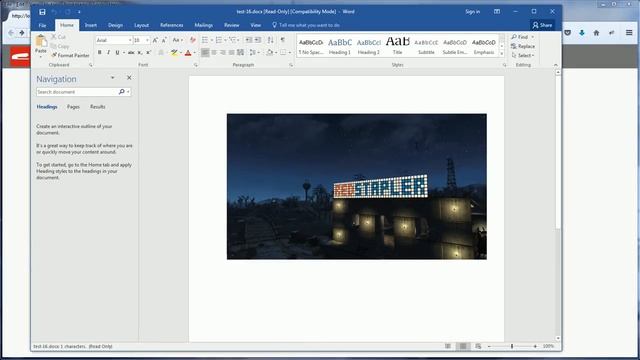Click the Increase Indent icon

[258, 40]
